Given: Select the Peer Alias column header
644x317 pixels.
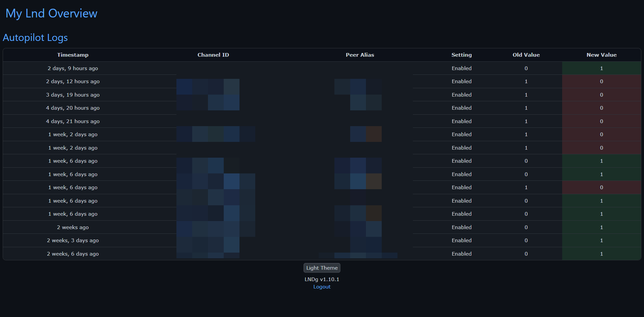Looking at the screenshot, I should click(x=360, y=55).
